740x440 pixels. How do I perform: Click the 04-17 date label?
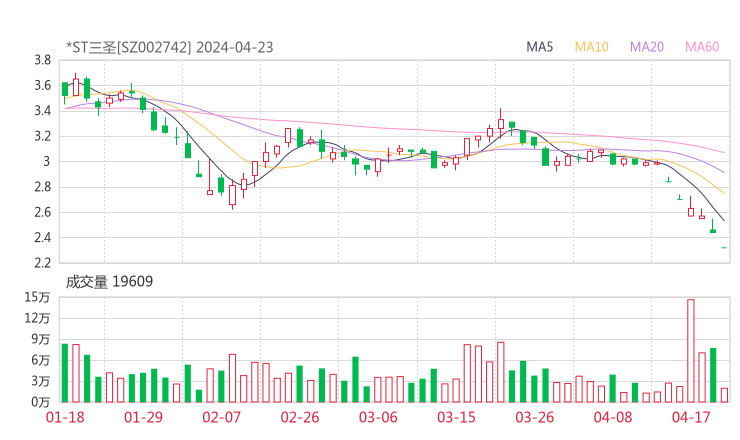coord(691,417)
